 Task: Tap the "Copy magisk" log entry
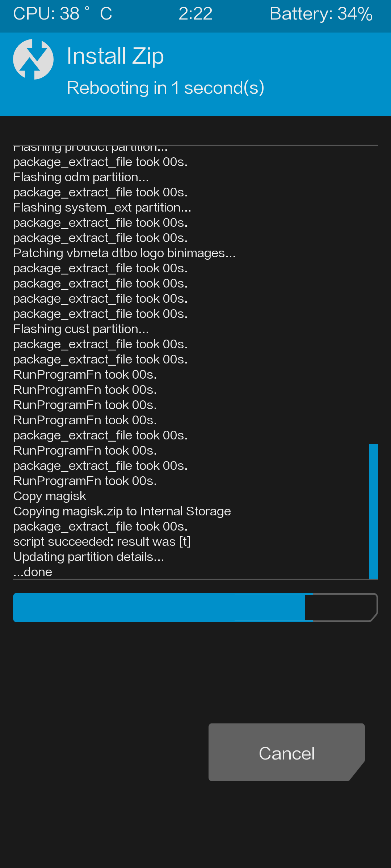(x=50, y=496)
